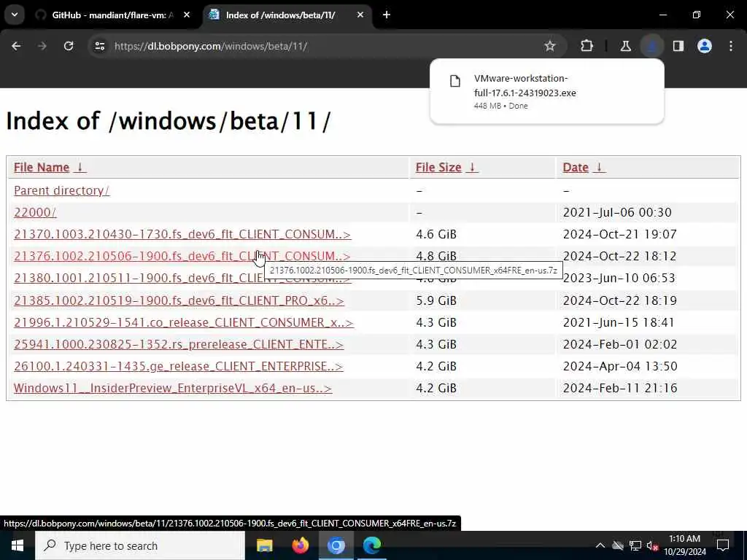This screenshot has height=560, width=747.
Task: Download the 26100.1 ge_release ENTERPRISE file
Action: pyautogui.click(x=178, y=366)
